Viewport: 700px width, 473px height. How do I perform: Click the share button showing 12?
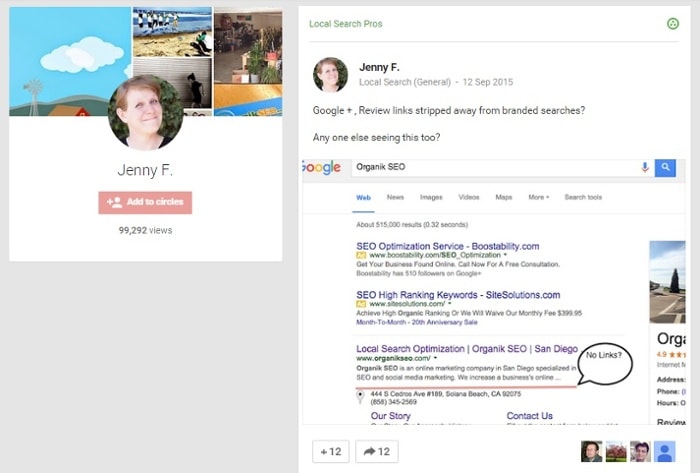click(x=377, y=452)
